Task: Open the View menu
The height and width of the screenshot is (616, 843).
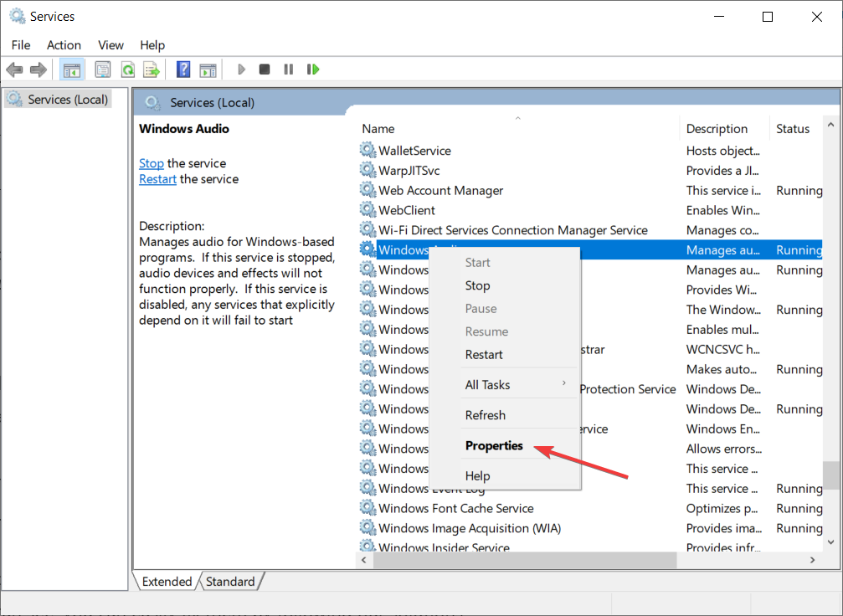Action: tap(111, 45)
